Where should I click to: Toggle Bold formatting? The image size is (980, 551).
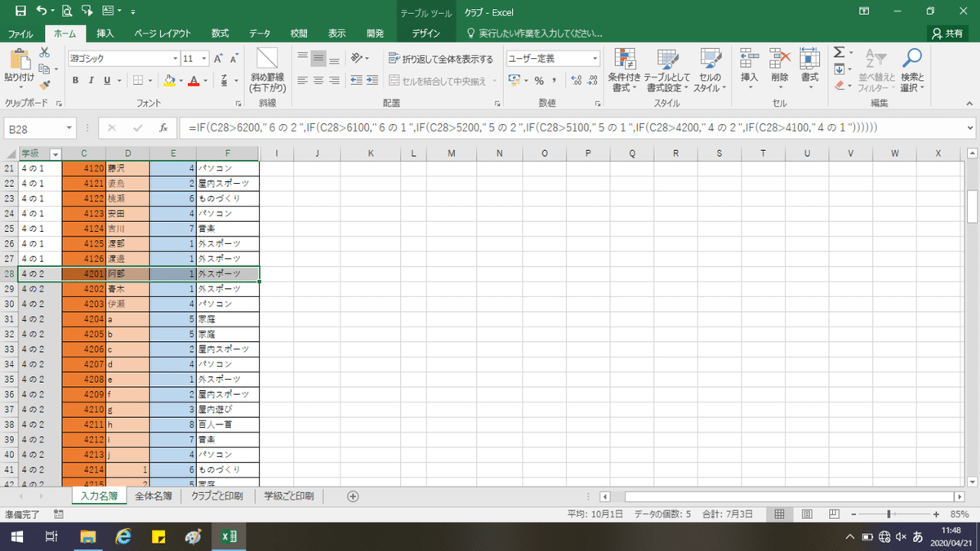pyautogui.click(x=75, y=80)
